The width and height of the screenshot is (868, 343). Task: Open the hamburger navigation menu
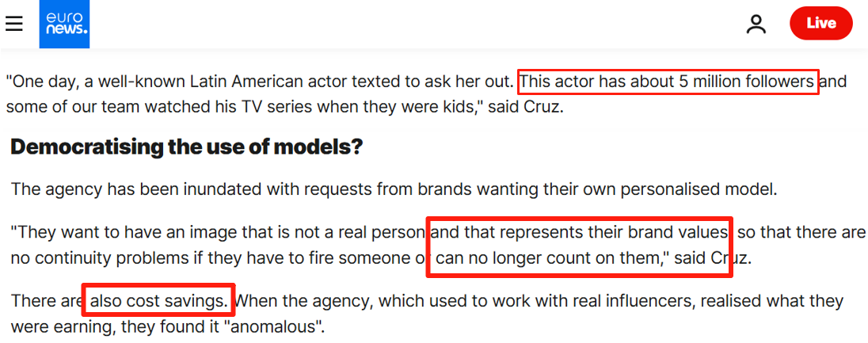(14, 24)
